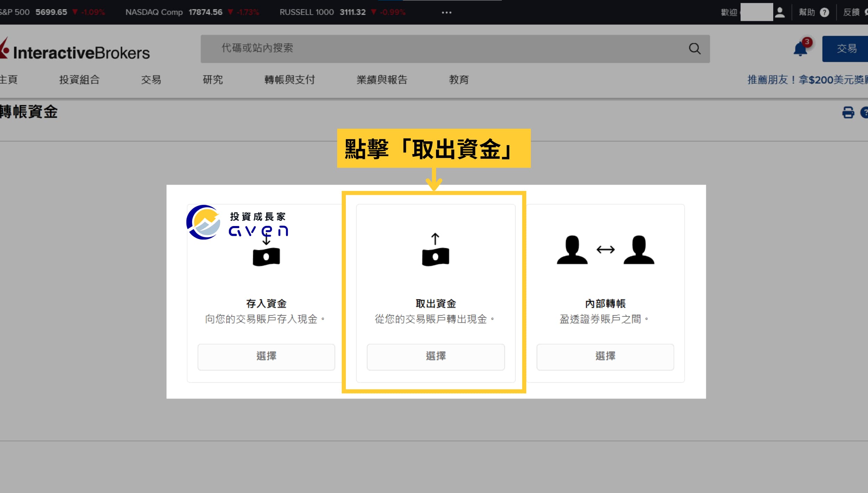Open the refer-a-friend $200 link
This screenshot has height=493, width=868.
(x=808, y=80)
